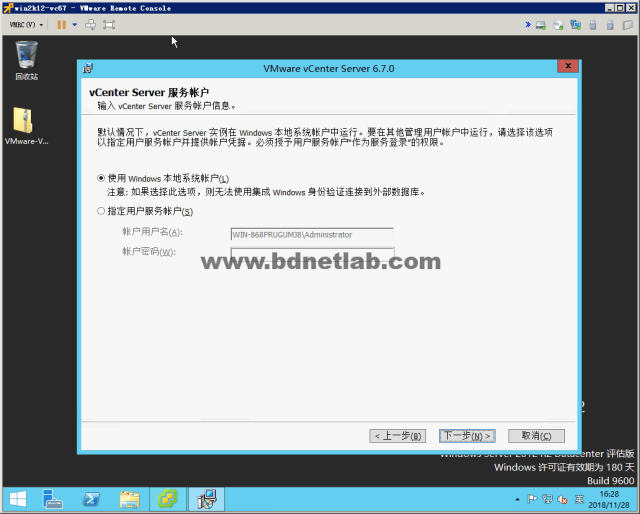
Task: Click the 英 input language indicator
Action: point(579,499)
